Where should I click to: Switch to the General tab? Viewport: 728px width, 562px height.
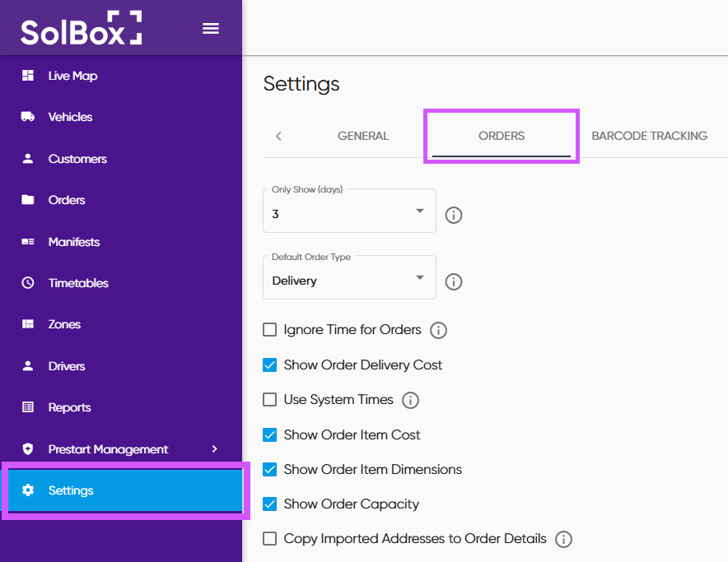[363, 136]
